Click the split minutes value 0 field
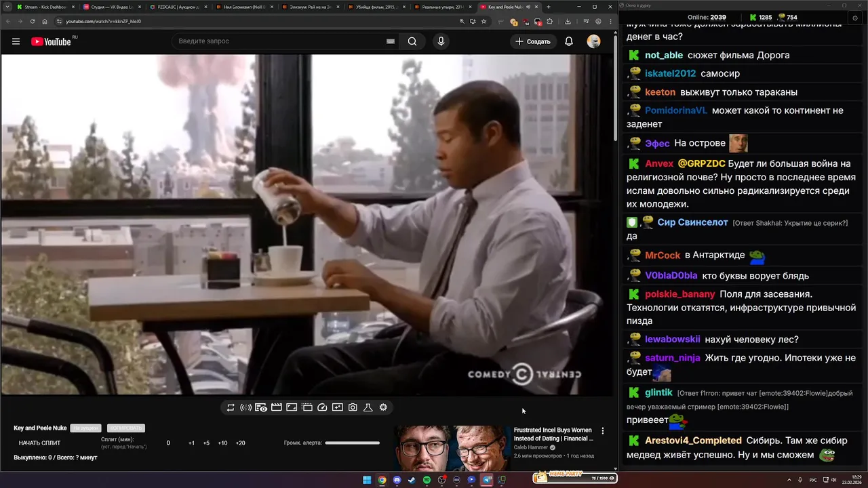 point(168,443)
